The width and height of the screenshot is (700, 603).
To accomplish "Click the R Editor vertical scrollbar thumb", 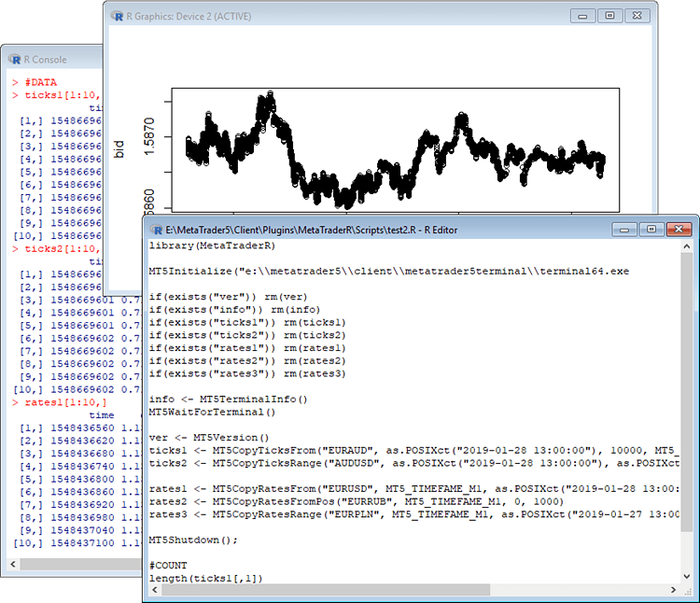I will 687,392.
